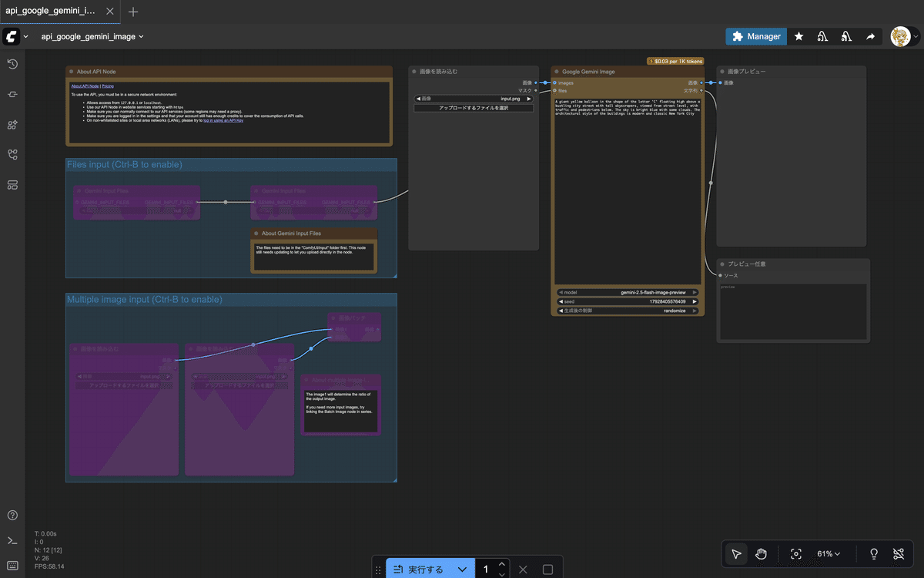Click the batch count number field
This screenshot has width=924, height=578.
pyautogui.click(x=486, y=570)
